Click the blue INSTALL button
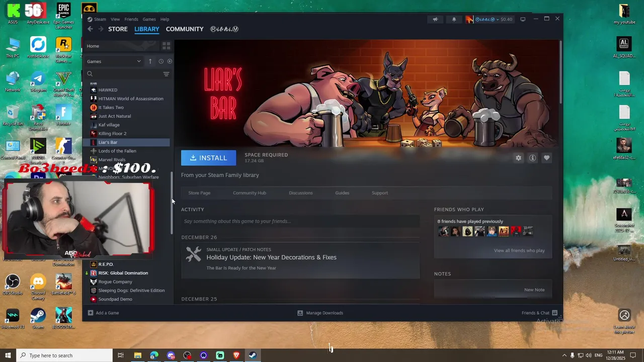Viewport: 644px width, 362px height. (208, 158)
